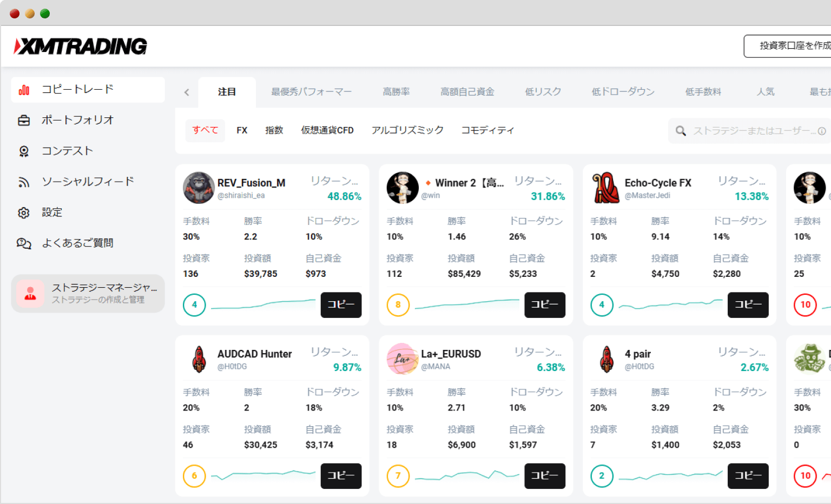Click コピー button on Echo-Cycle FX card
The height and width of the screenshot is (504, 831).
coord(748,305)
